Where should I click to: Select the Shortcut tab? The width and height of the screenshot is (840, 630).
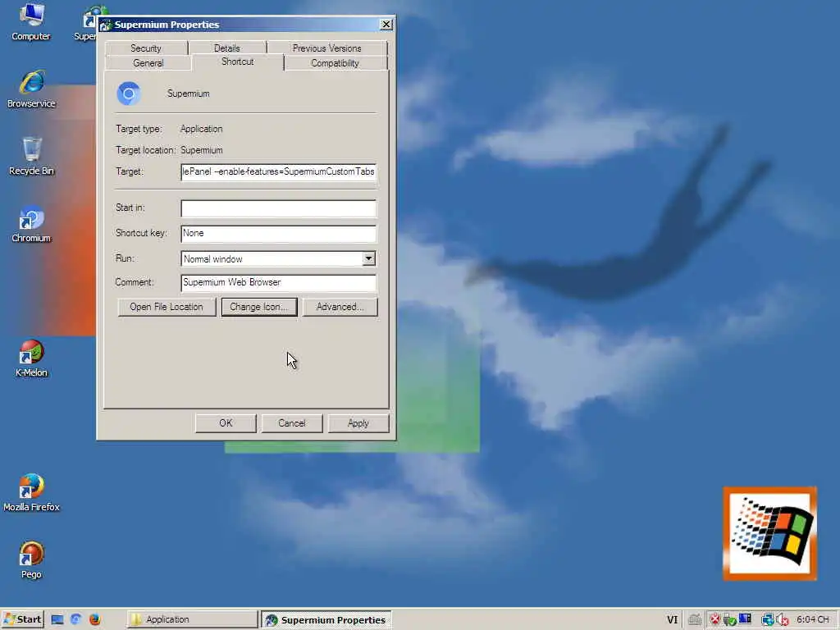click(x=237, y=62)
